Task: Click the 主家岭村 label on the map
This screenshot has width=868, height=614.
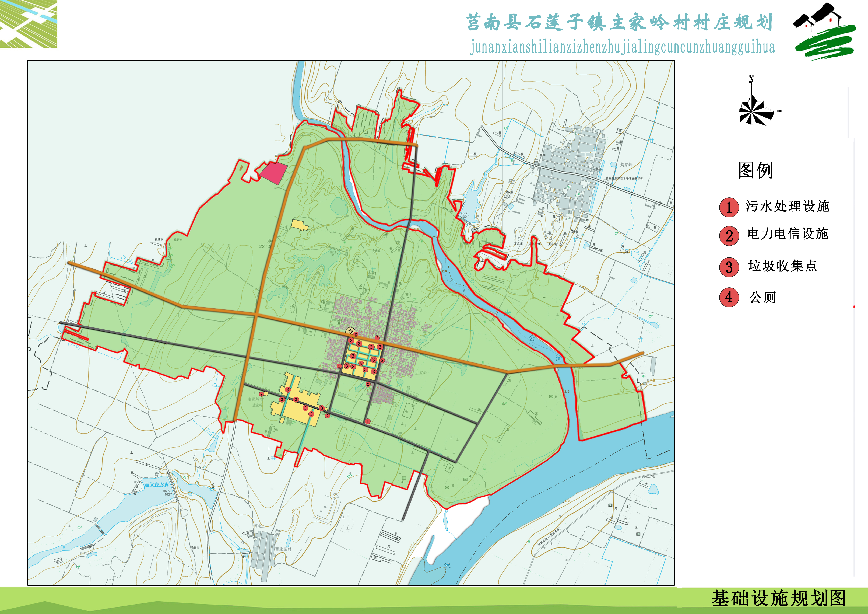Action: click(x=256, y=399)
